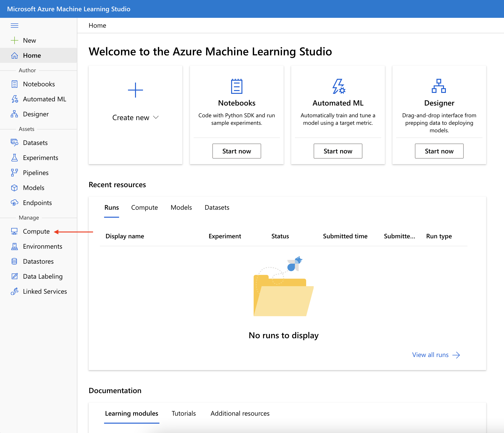The width and height of the screenshot is (504, 433).
Task: Open Notebooks label in the sidebar
Action: pyautogui.click(x=39, y=84)
